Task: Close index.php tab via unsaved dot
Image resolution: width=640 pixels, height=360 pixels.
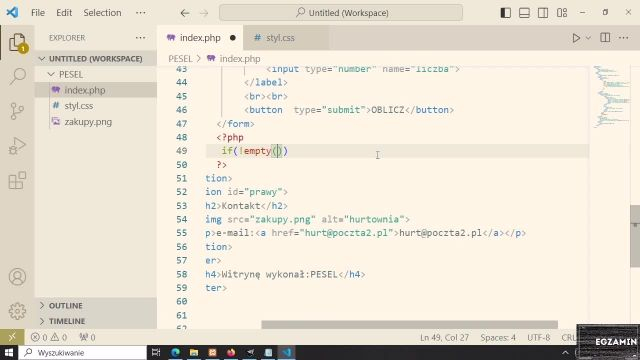Action: 233,38
